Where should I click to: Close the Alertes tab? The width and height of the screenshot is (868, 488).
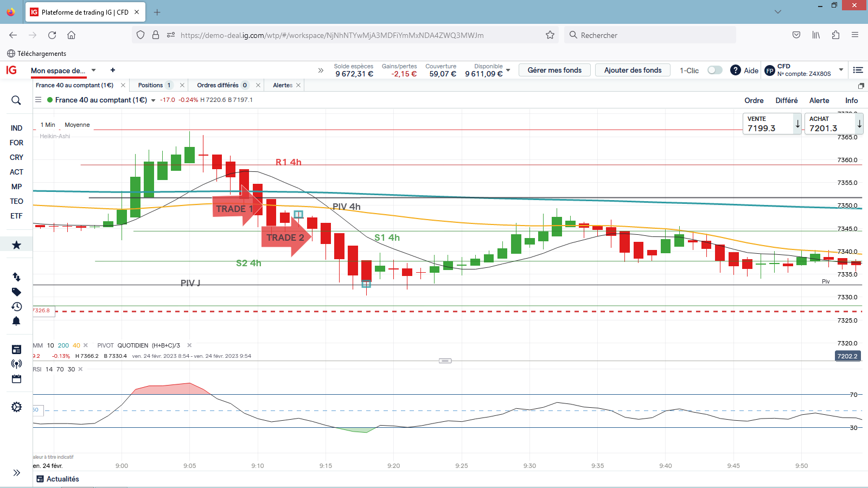[298, 85]
